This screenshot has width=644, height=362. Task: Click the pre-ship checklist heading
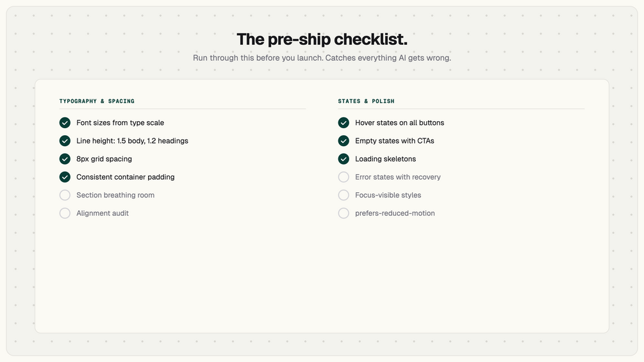coord(322,39)
